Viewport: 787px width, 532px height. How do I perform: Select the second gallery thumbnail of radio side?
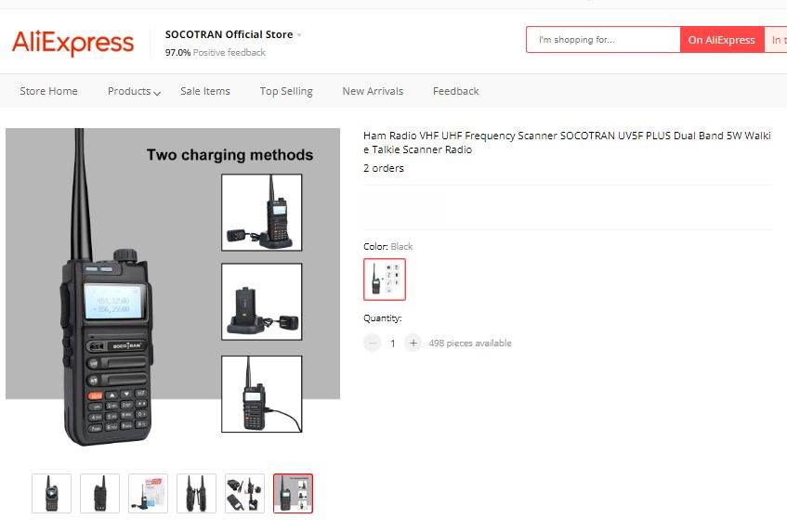click(x=99, y=493)
